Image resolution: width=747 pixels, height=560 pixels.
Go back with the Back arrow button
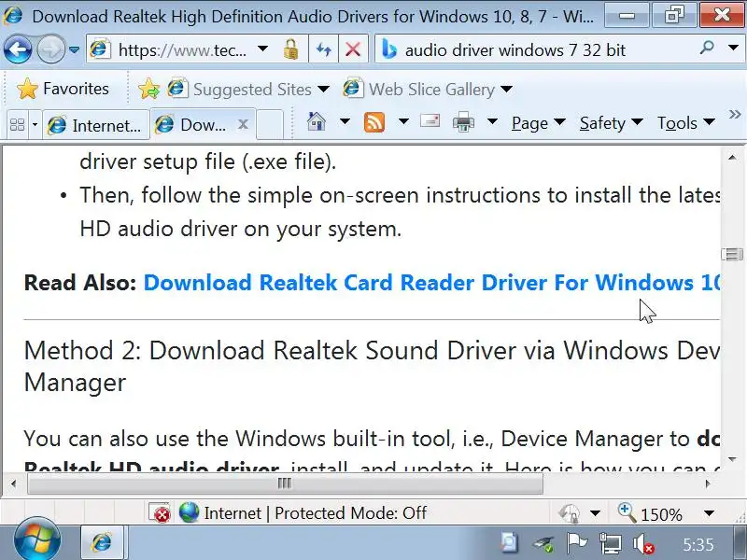(x=17, y=49)
